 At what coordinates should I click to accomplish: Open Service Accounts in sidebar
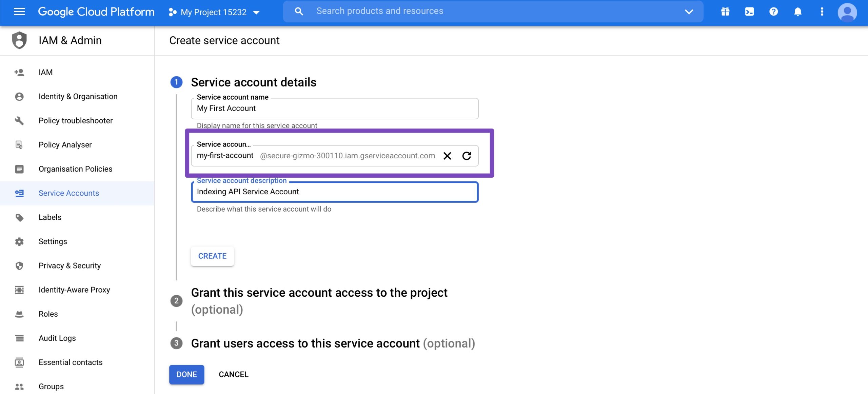(69, 193)
